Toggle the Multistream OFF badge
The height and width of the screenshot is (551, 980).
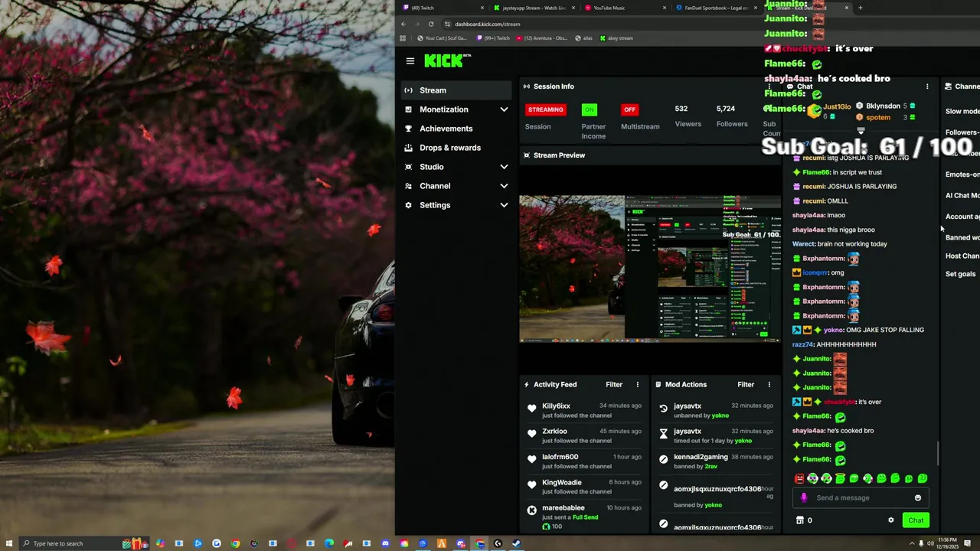[x=629, y=109]
